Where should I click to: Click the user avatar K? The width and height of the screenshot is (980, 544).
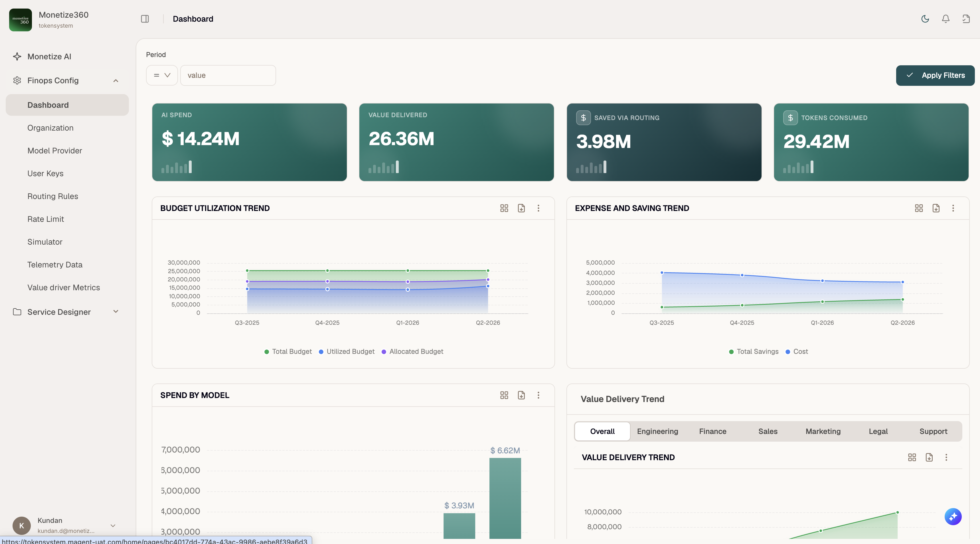point(22,525)
